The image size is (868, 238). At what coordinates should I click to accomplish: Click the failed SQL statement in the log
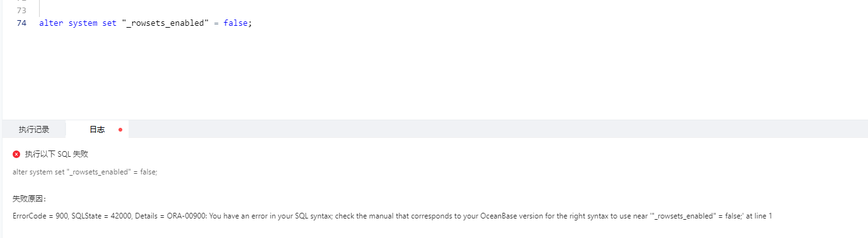pyautogui.click(x=84, y=172)
